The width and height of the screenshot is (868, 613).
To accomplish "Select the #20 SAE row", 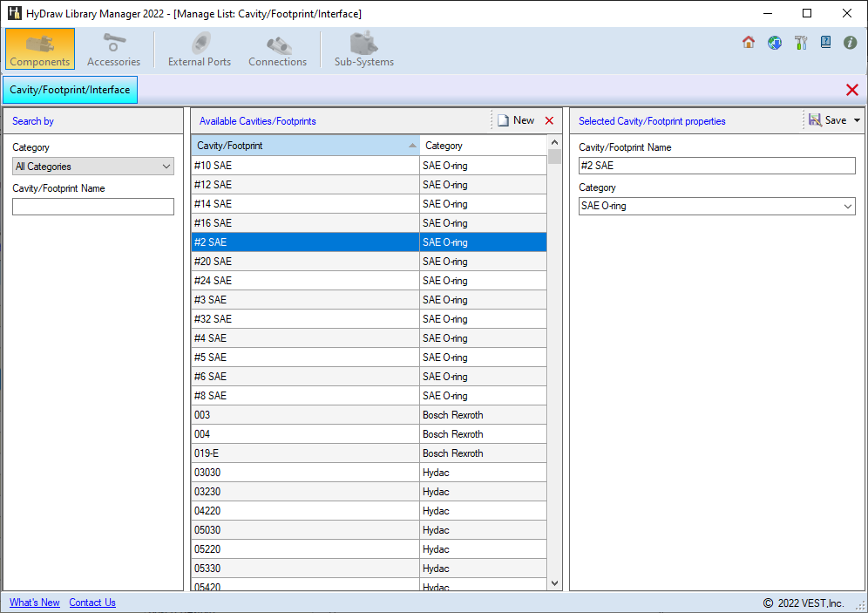I will pyautogui.click(x=369, y=262).
